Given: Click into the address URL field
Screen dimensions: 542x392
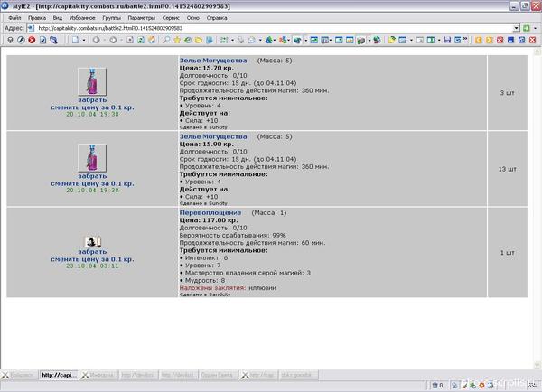Looking at the screenshot, I should (273, 28).
